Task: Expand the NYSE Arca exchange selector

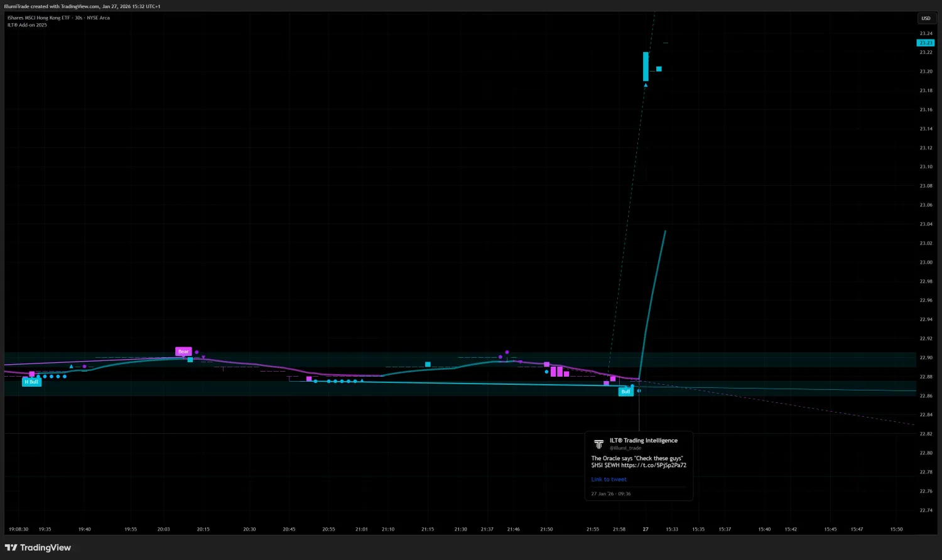Action: (x=98, y=18)
